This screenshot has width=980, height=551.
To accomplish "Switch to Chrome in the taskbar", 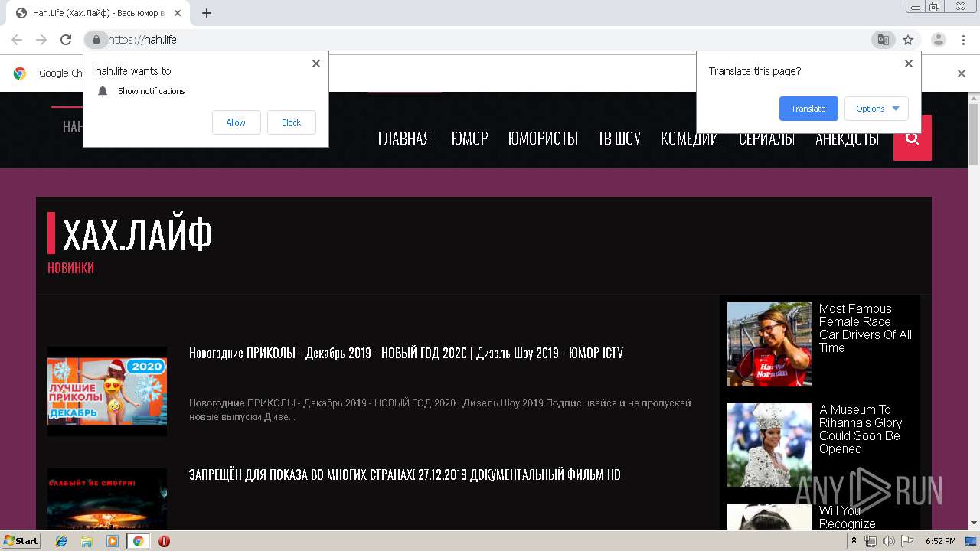I will click(x=138, y=541).
